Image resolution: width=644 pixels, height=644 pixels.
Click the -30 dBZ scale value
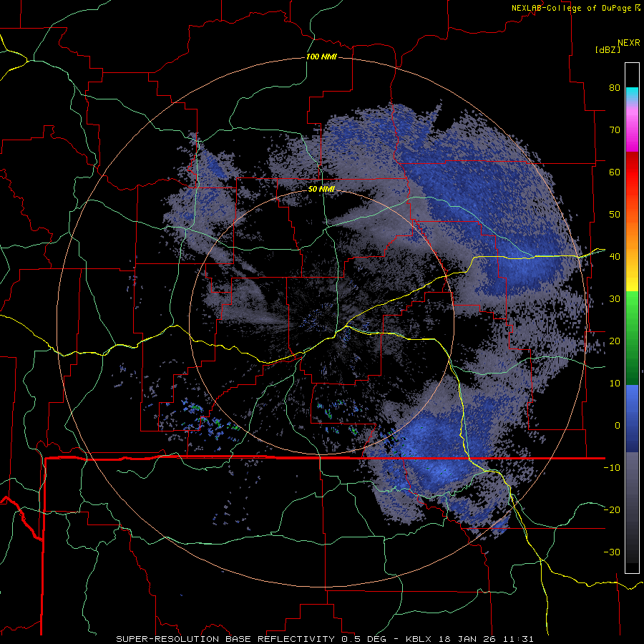point(612,552)
